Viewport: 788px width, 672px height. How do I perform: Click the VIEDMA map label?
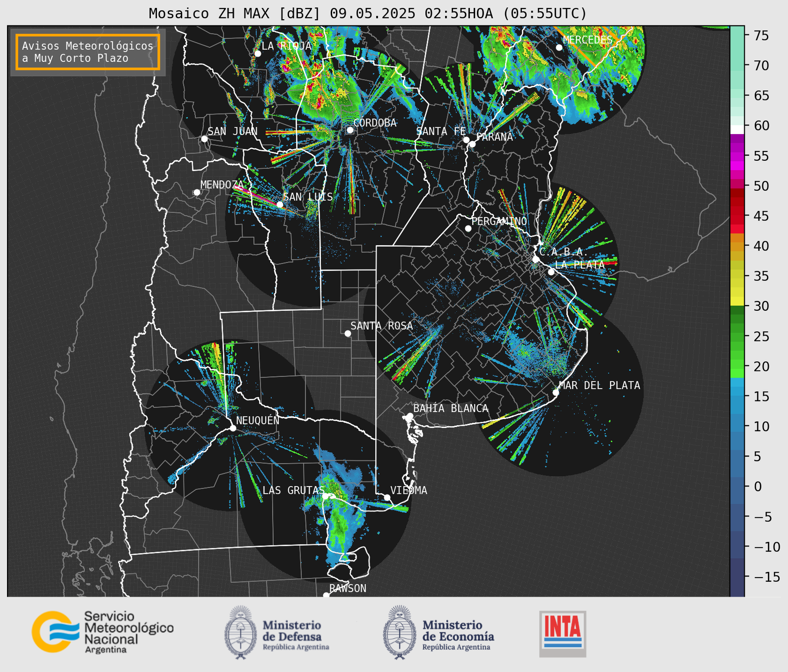click(409, 490)
